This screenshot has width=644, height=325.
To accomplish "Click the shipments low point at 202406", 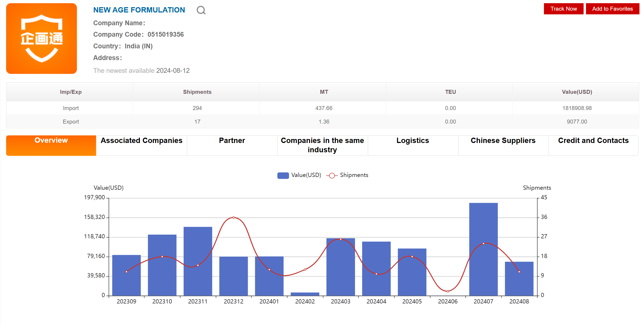I will pyautogui.click(x=448, y=291).
